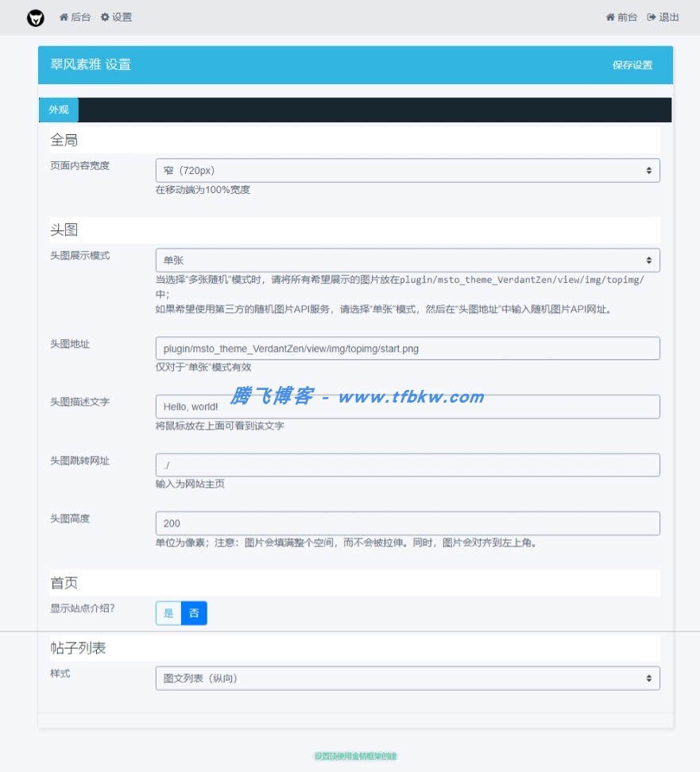Open the 样式 dropdown showing 图文列表（纵向）
Image resolution: width=700 pixels, height=772 pixels.
[407, 677]
